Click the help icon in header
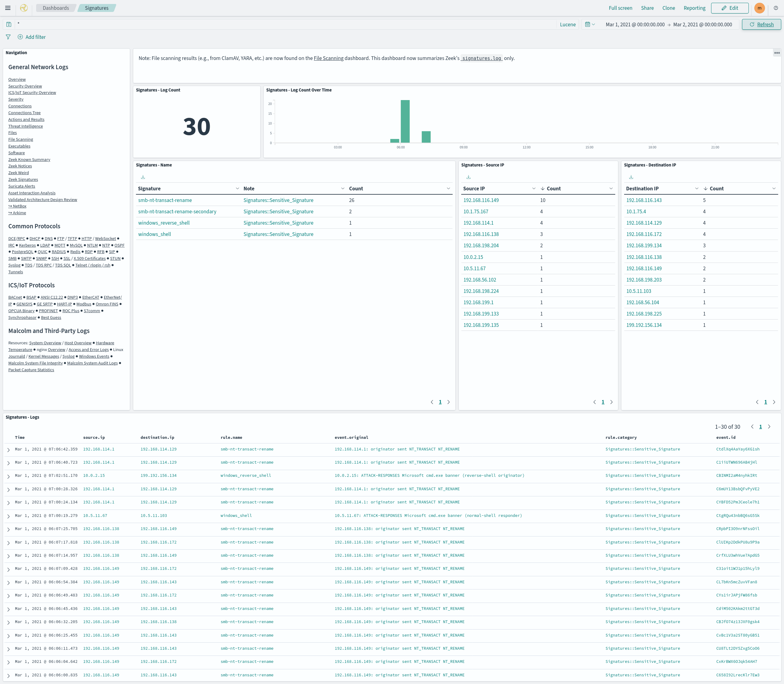 point(776,8)
